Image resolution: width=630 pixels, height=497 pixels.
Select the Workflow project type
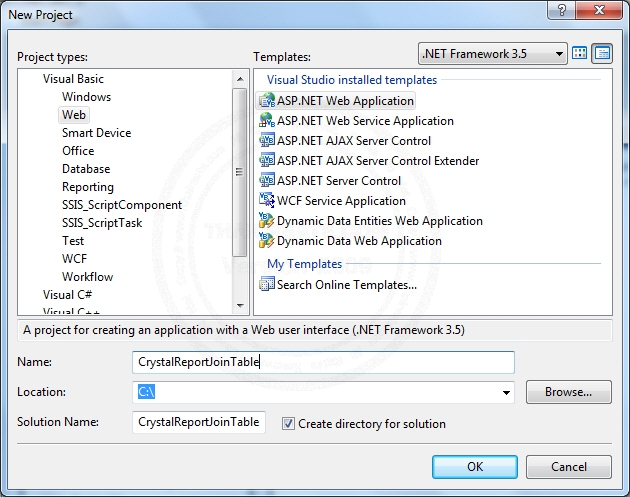(87, 277)
